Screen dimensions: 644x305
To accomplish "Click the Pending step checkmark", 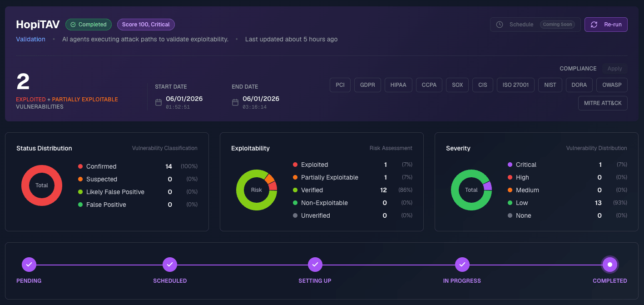I will point(29,265).
